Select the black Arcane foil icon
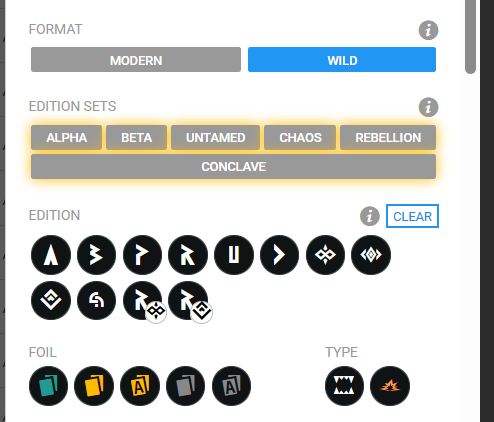The height and width of the screenshot is (422, 494). pos(231,386)
